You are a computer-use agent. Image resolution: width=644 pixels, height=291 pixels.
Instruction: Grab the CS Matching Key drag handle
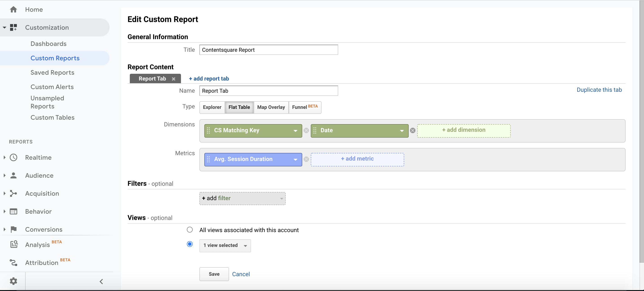coord(208,130)
